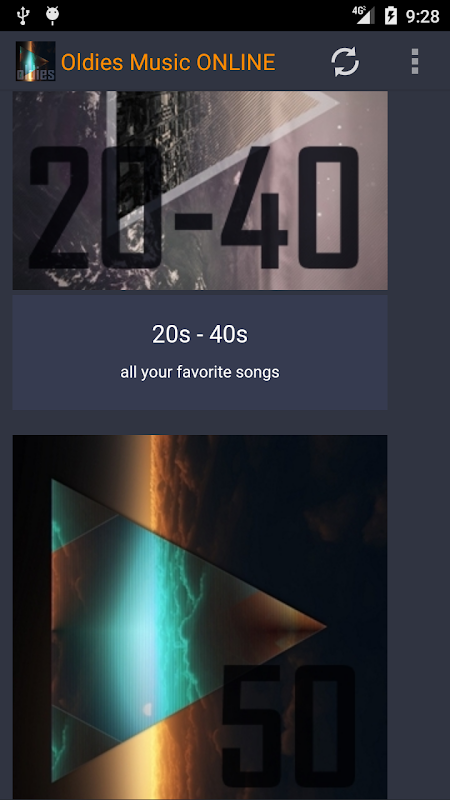Tap the '20s - 40s' station title
The image size is (450, 800).
(200, 335)
